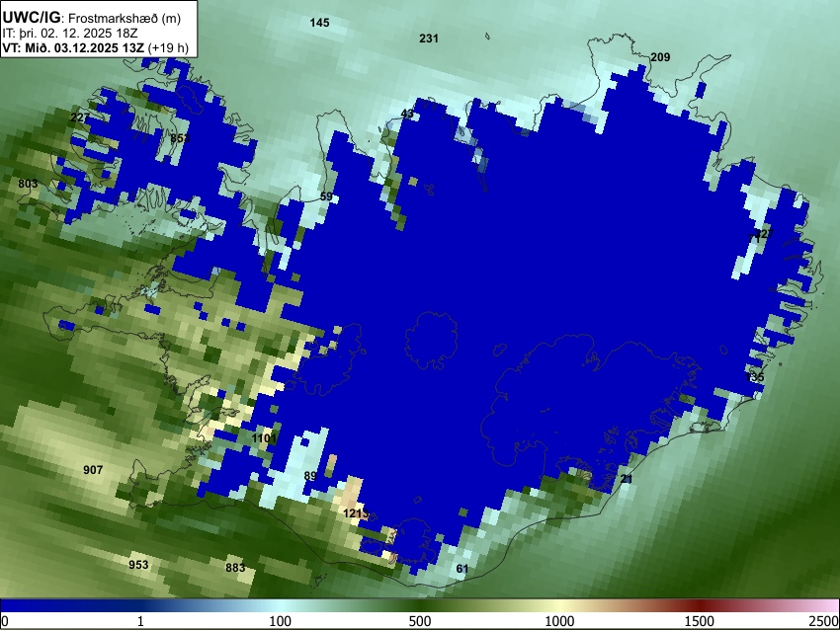Click the 227 value label in the Westfjords
The height and width of the screenshot is (630, 840).
80,118
